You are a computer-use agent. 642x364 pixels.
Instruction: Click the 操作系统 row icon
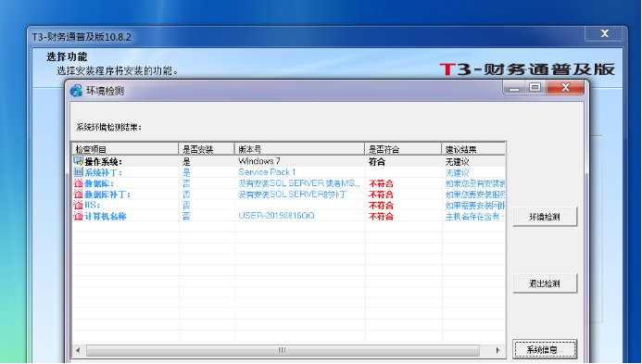pyautogui.click(x=78, y=161)
